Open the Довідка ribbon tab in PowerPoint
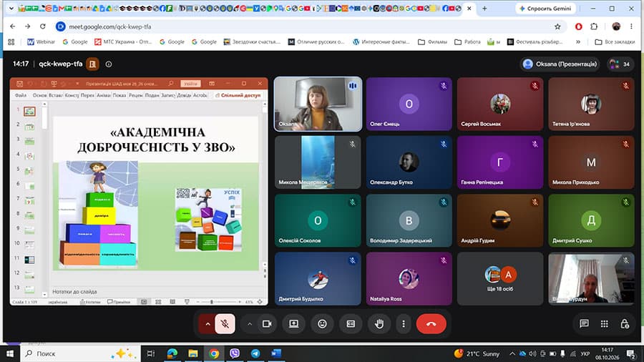The height and width of the screenshot is (362, 644). point(184,95)
